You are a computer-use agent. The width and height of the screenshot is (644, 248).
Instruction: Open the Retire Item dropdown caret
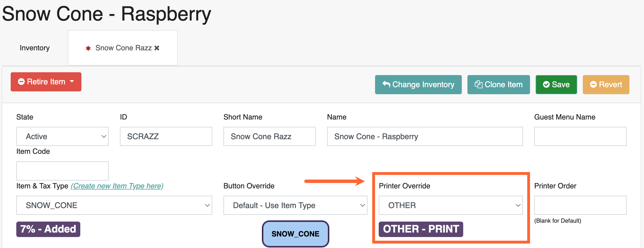72,82
